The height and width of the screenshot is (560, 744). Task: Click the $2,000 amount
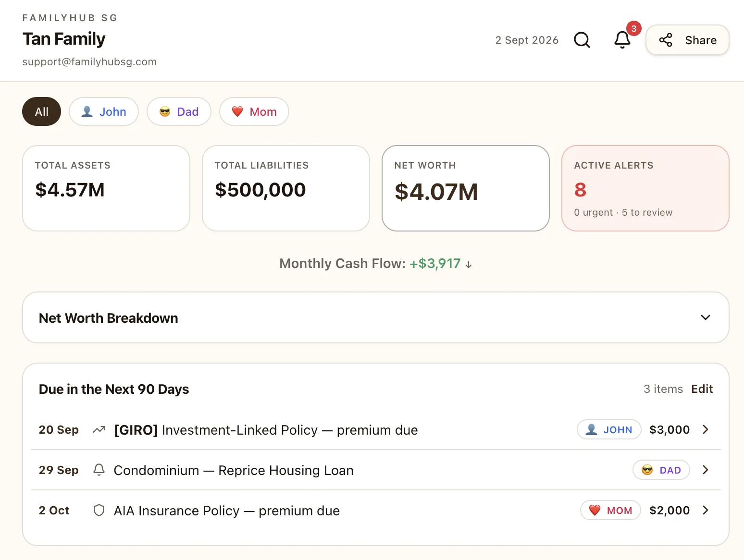(670, 511)
